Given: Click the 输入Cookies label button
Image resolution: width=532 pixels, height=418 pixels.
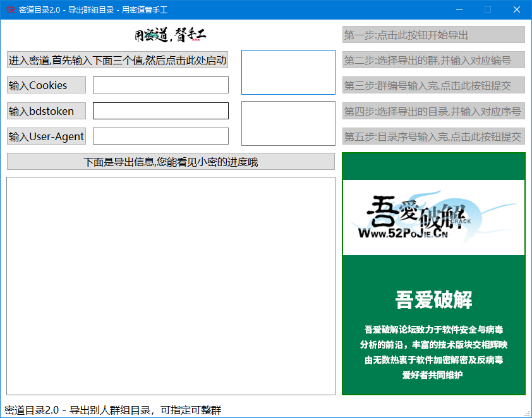Looking at the screenshot, I should pyautogui.click(x=47, y=85).
